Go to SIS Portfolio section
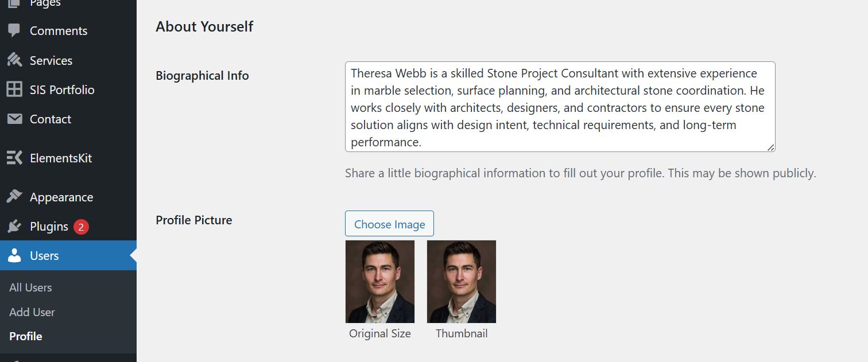Image resolution: width=868 pixels, height=362 pixels. pos(62,89)
